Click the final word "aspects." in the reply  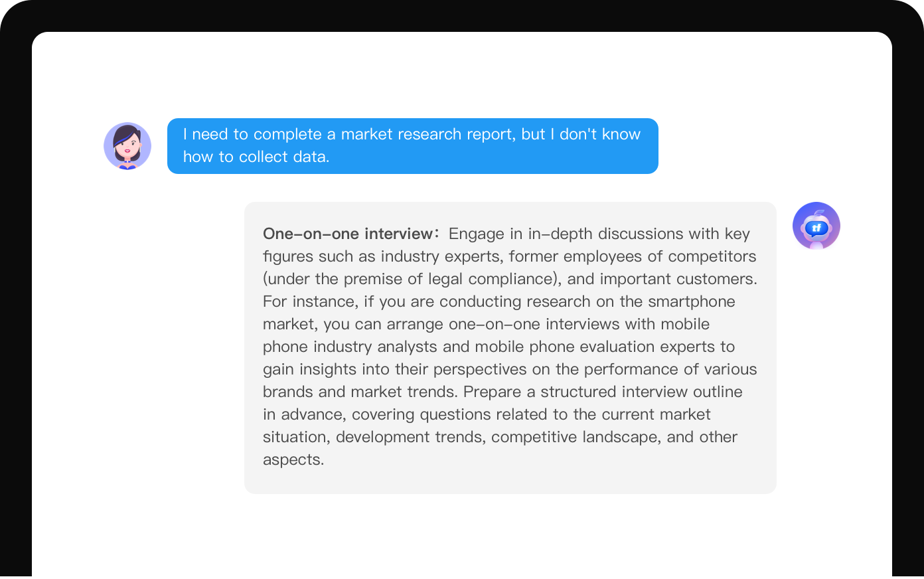293,459
